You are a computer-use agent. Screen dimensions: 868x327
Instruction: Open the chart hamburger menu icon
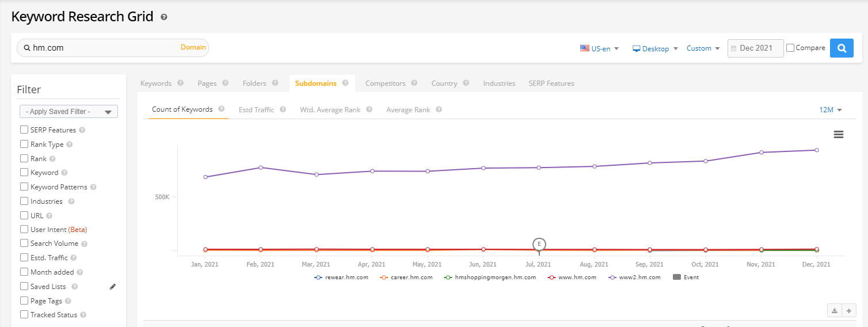(x=839, y=134)
